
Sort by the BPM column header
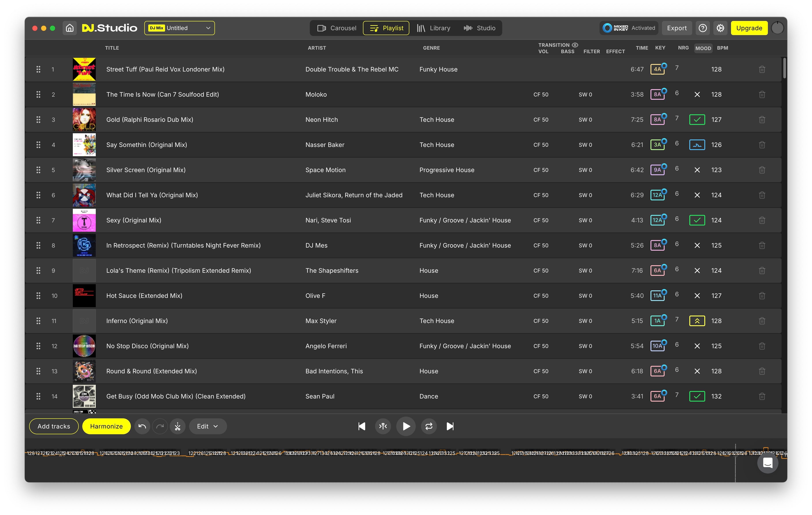(723, 48)
